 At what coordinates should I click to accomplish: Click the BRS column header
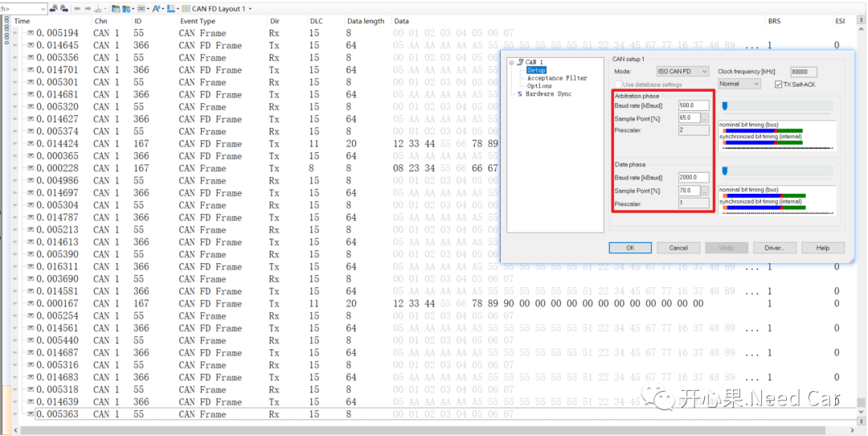[x=774, y=21]
